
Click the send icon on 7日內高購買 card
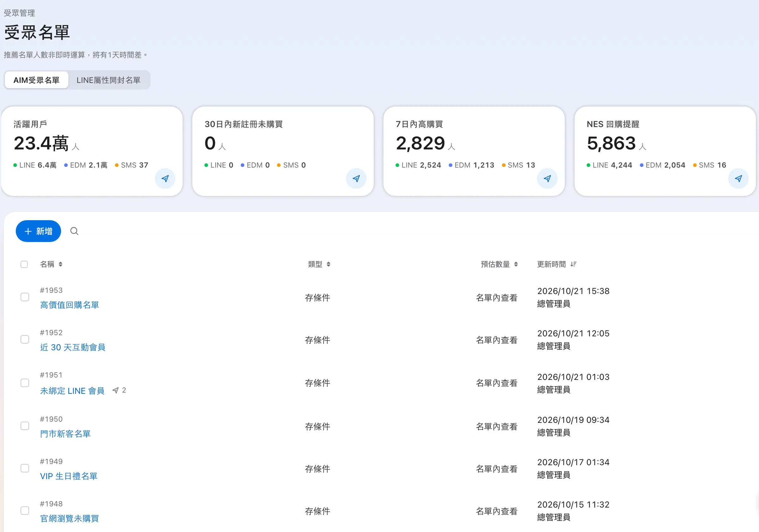(x=547, y=178)
